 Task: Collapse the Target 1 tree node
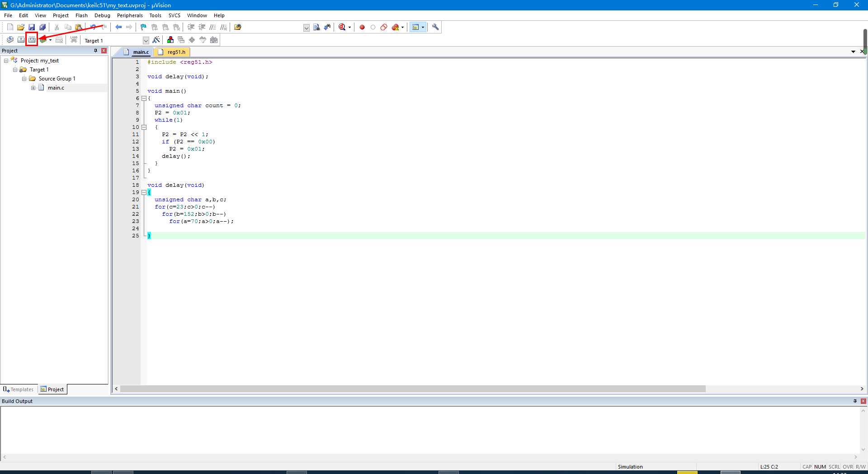coord(15,70)
